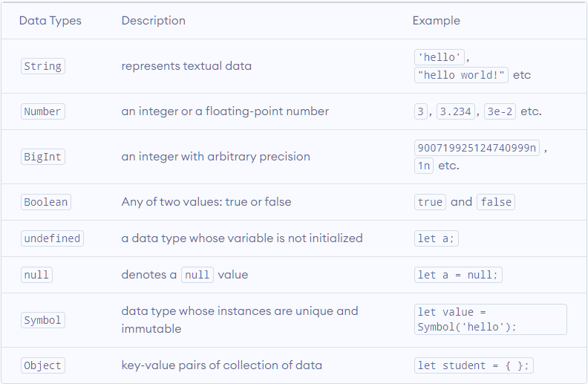Click the String data type tag
This screenshot has height=384, width=588.
pos(43,66)
